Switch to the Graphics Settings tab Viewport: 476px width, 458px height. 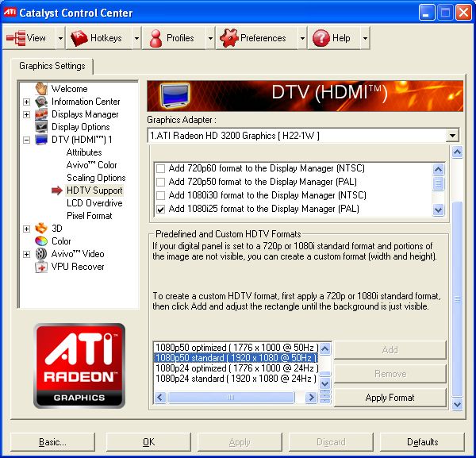[52, 66]
